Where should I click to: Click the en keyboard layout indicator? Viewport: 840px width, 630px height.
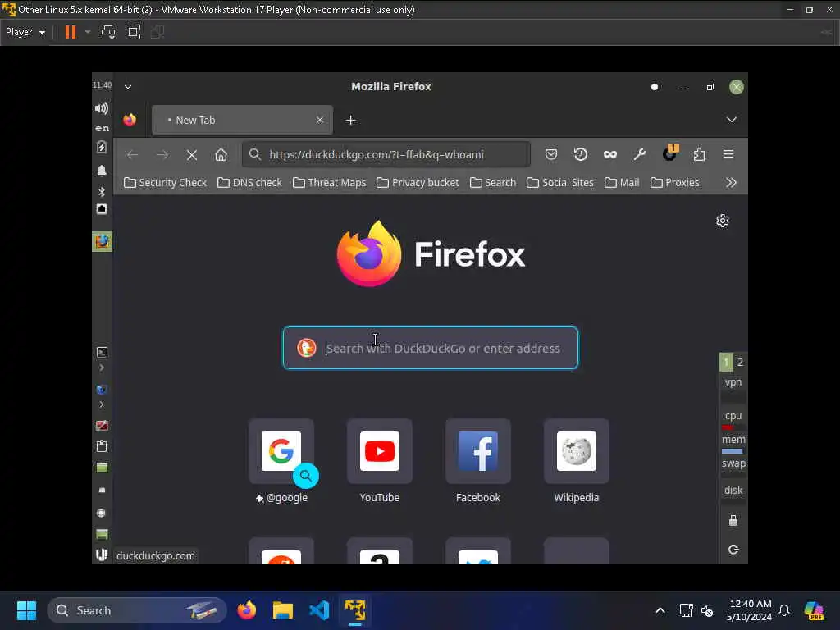102,129
